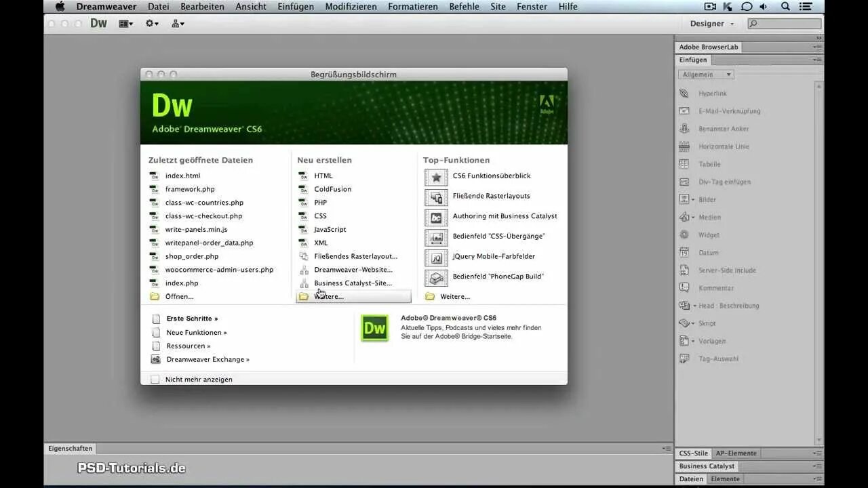Open the Designer workspace switcher
The image size is (868, 488).
point(712,23)
